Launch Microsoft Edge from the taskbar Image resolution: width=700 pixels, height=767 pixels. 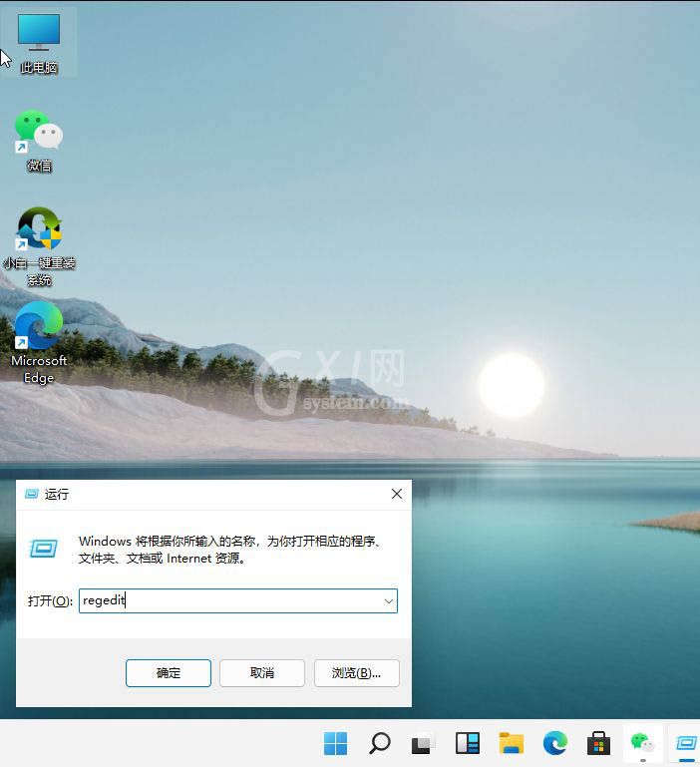tap(555, 743)
